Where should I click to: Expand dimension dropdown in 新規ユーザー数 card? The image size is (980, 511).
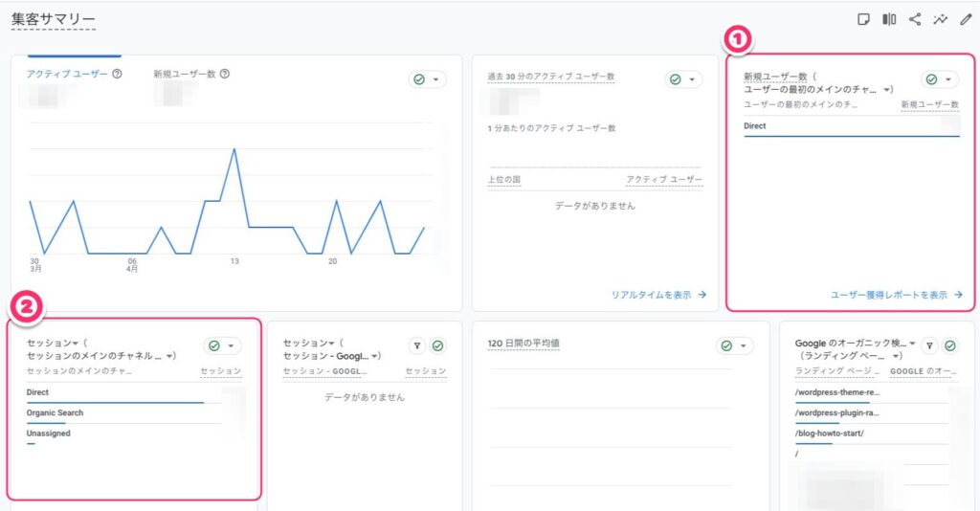tap(888, 89)
